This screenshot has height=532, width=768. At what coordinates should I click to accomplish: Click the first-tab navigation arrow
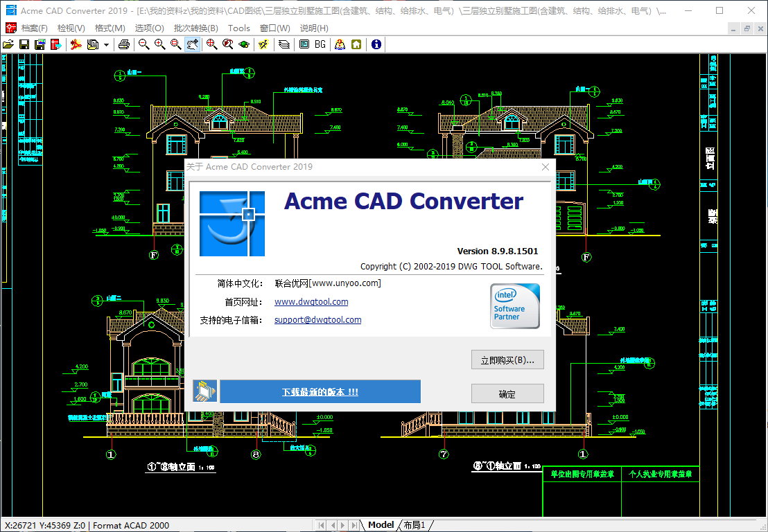click(322, 525)
